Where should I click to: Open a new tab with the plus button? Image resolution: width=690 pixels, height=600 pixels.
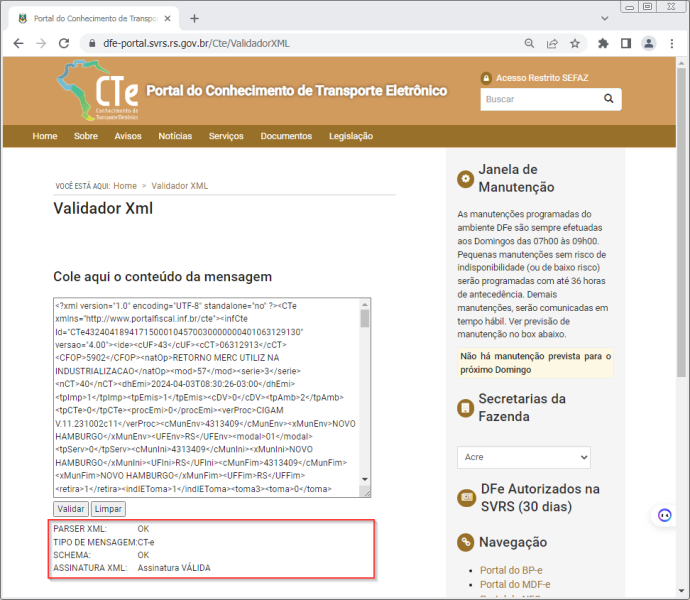[x=195, y=18]
